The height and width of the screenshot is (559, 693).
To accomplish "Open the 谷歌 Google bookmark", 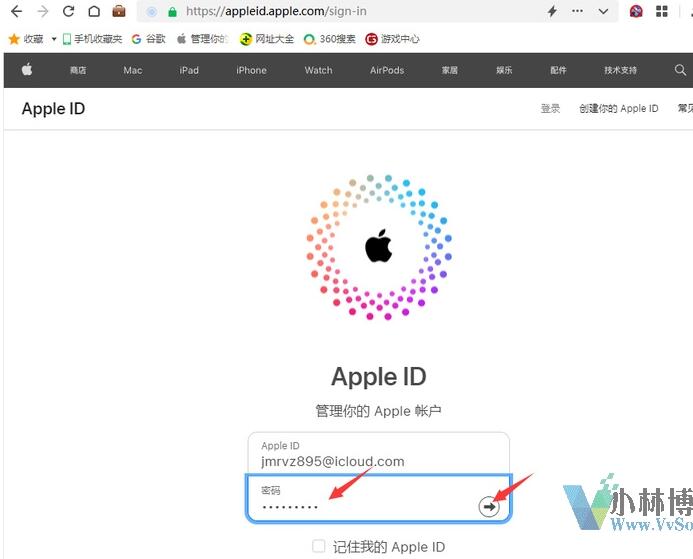I will pyautogui.click(x=148, y=39).
